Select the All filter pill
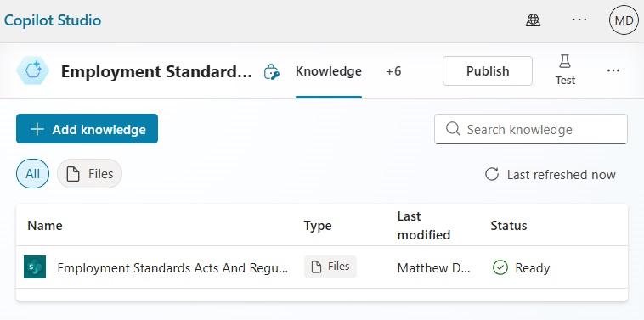Screen dimensions: 644x320 click(x=32, y=173)
